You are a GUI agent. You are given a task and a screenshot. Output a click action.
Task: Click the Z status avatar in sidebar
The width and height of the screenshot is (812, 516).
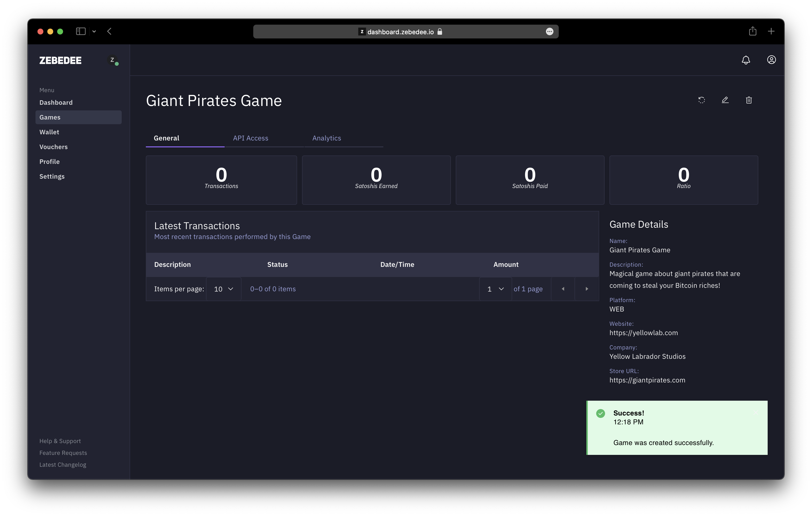(x=113, y=60)
